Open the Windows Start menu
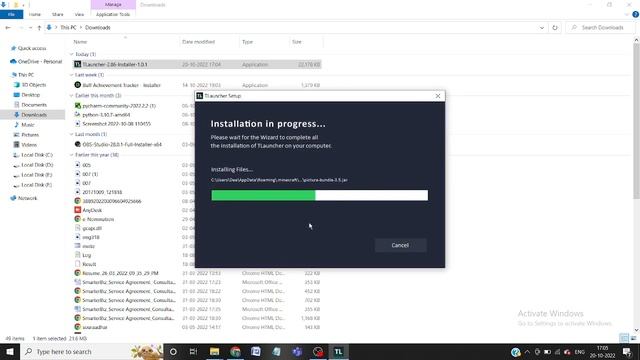The image size is (640, 360). point(10,351)
